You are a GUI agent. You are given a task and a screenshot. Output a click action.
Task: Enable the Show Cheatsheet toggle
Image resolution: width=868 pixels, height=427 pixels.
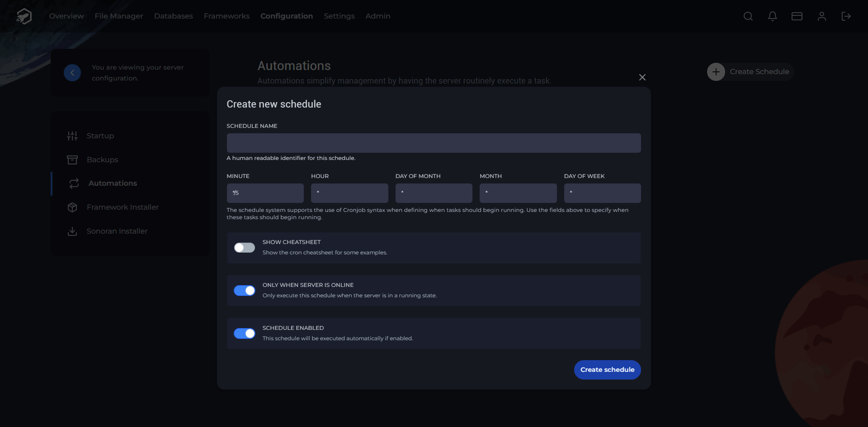coord(245,248)
